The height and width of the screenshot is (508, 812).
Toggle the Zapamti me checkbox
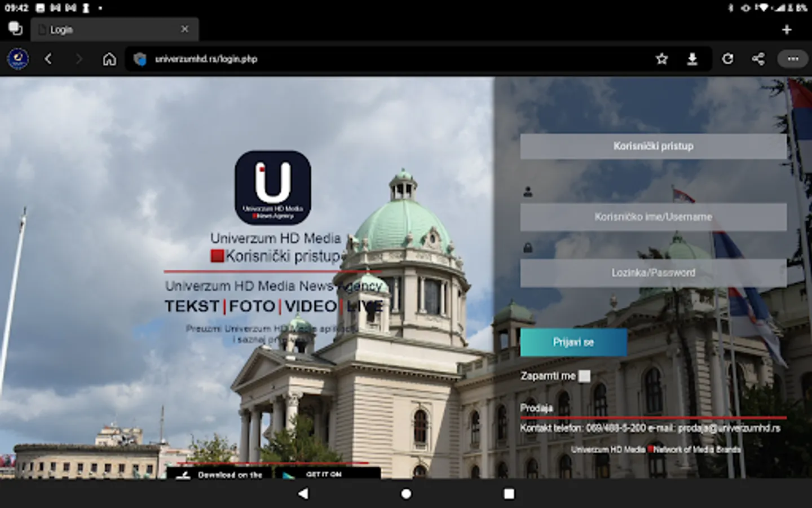pyautogui.click(x=585, y=376)
